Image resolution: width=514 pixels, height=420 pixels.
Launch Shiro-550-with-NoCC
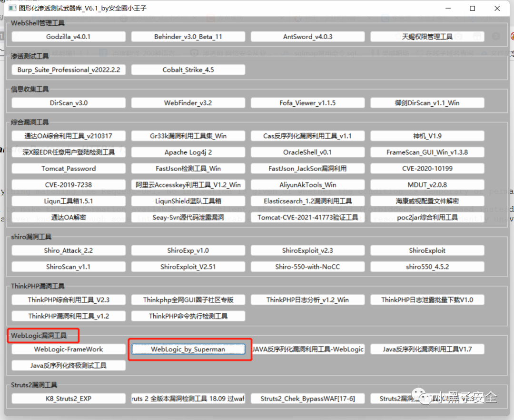click(308, 267)
